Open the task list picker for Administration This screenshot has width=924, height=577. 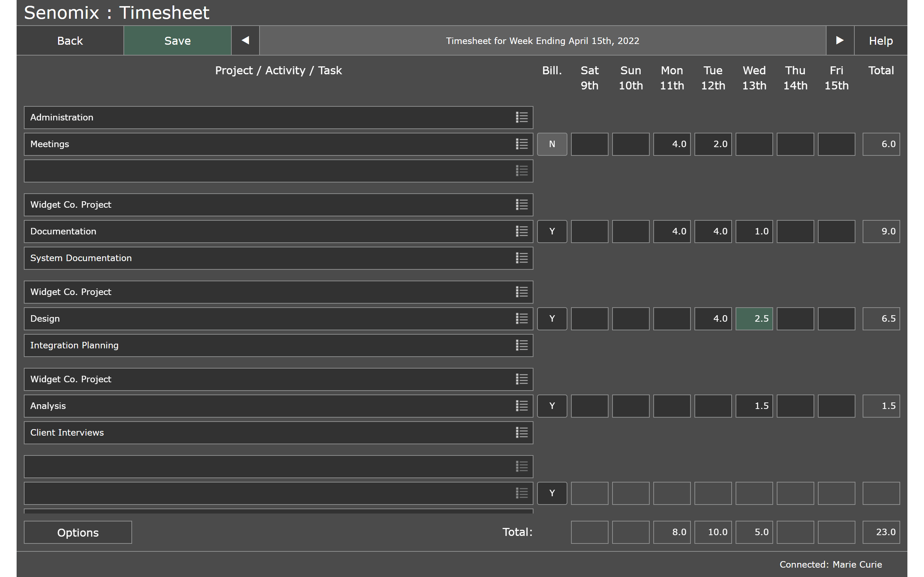[522, 117]
